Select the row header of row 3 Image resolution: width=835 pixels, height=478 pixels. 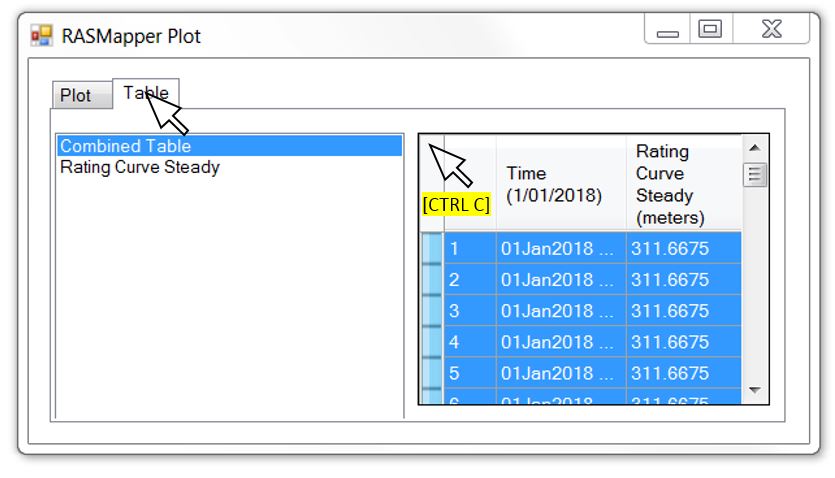pos(432,310)
